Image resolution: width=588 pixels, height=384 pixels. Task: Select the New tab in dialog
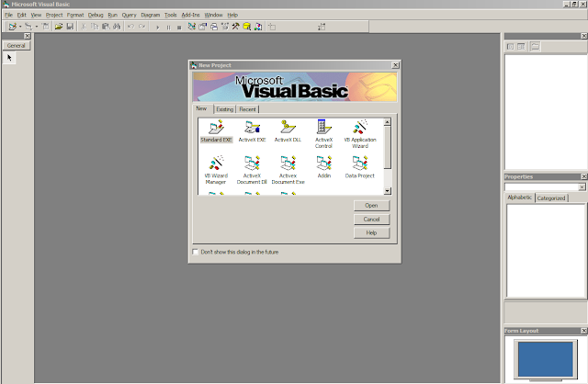tap(202, 108)
